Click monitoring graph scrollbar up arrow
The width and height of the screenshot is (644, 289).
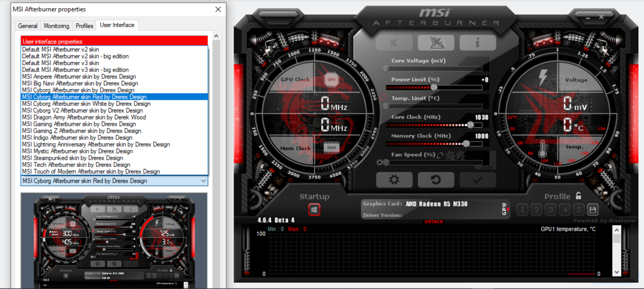point(617,230)
